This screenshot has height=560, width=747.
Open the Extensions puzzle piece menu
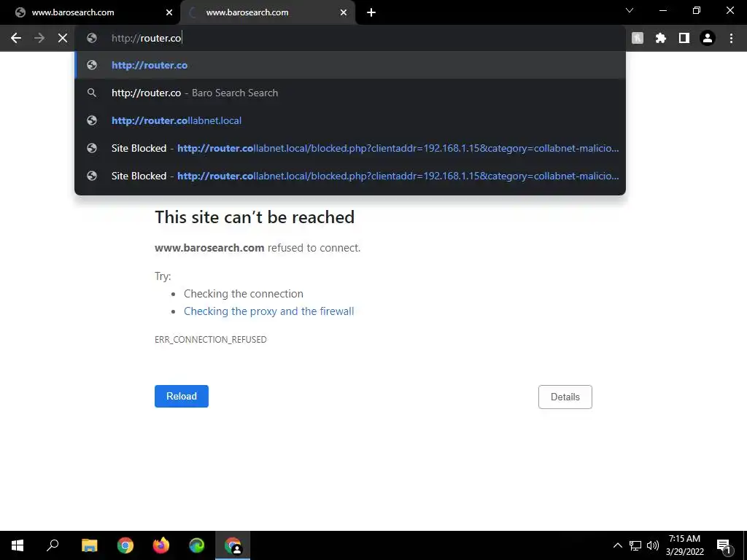[661, 38]
